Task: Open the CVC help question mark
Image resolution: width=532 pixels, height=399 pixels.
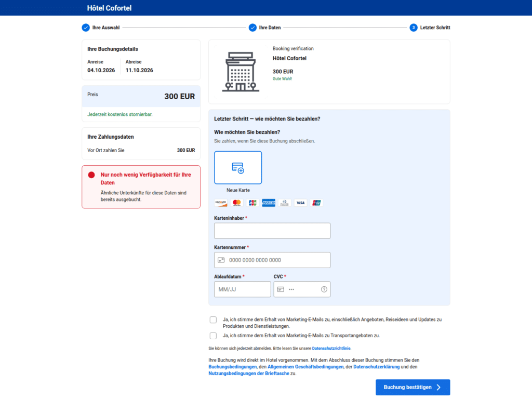Action: click(x=324, y=289)
